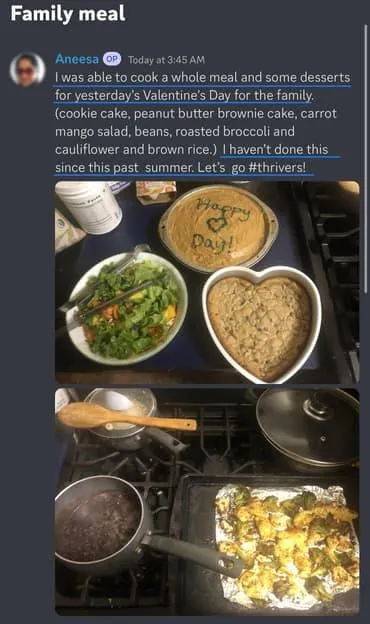The height and width of the screenshot is (624, 370).
Task: Click the Happy Day brownie cake in photo
Action: click(218, 228)
